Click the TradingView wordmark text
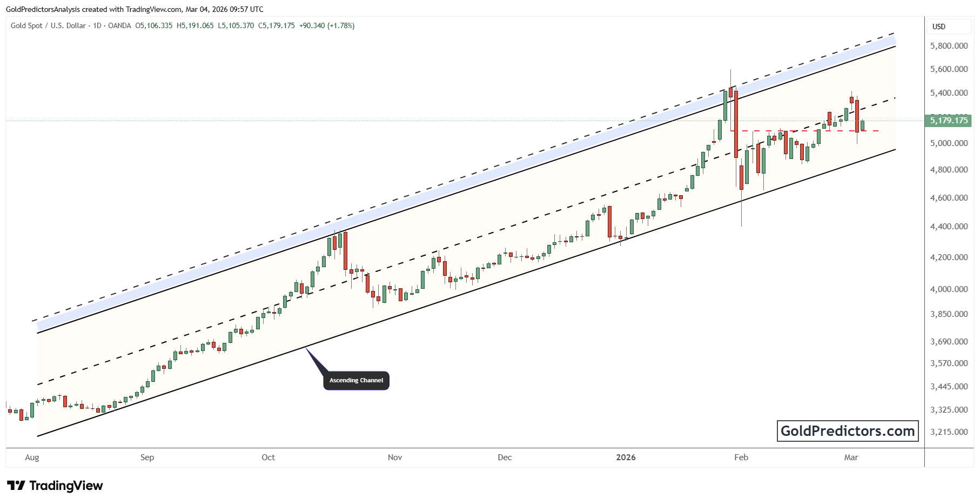Image resolution: width=980 pixels, height=504 pixels. pyautogui.click(x=66, y=486)
